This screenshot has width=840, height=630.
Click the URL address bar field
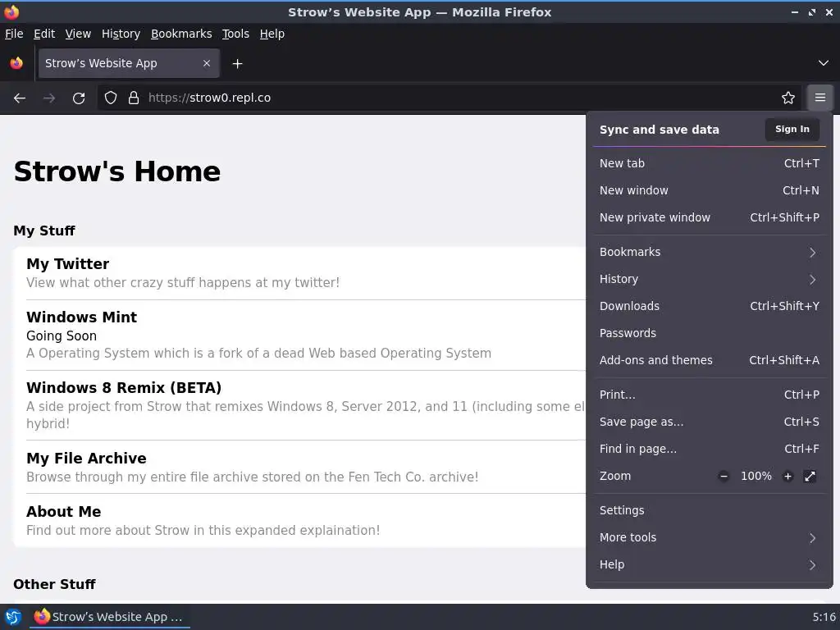[449, 98]
